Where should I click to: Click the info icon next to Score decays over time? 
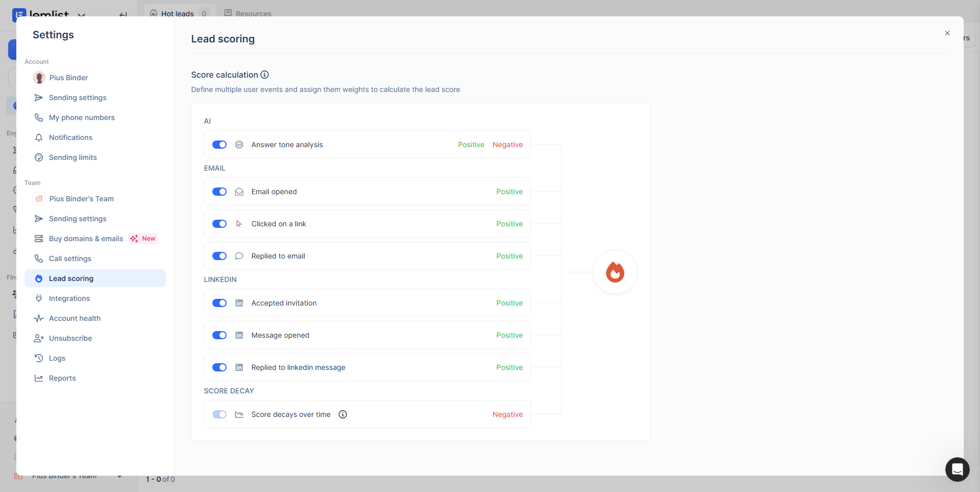point(343,414)
